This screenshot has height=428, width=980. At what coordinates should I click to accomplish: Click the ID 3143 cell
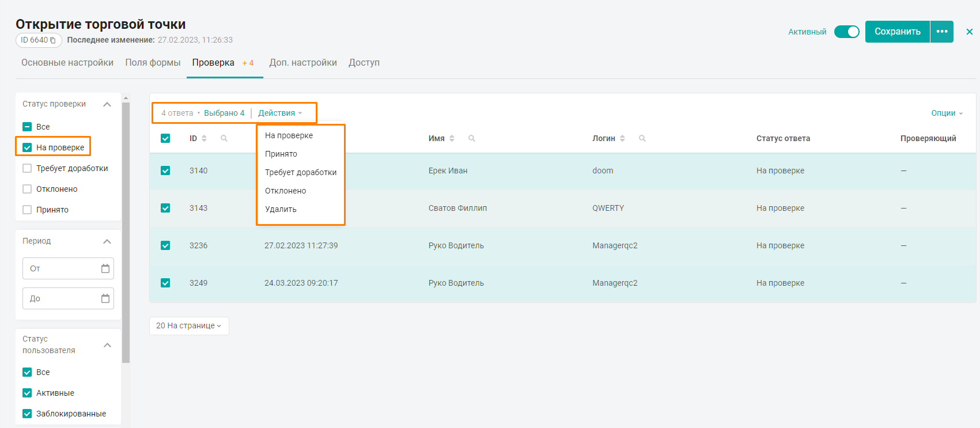pos(198,208)
